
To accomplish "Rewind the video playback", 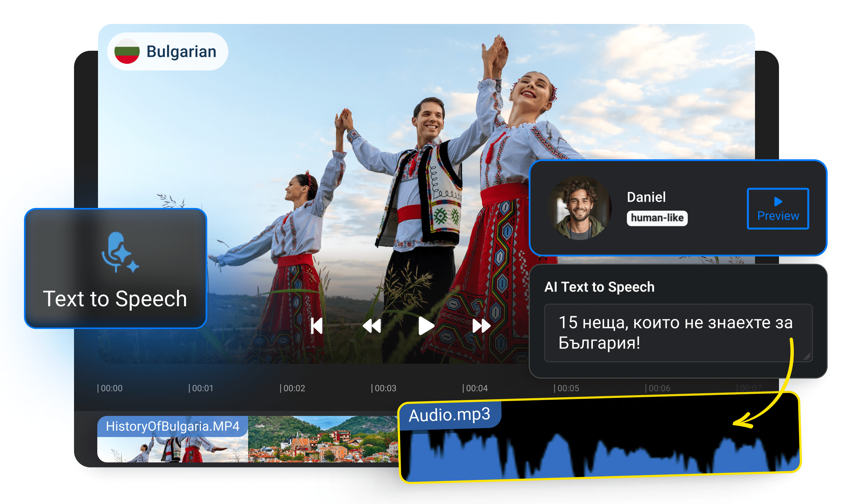I will [372, 325].
